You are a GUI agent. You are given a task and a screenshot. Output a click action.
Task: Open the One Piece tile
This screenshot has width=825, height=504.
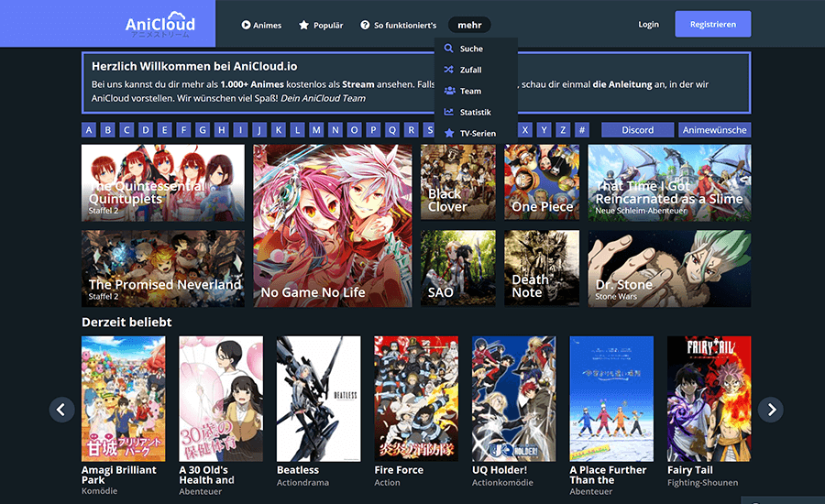542,182
